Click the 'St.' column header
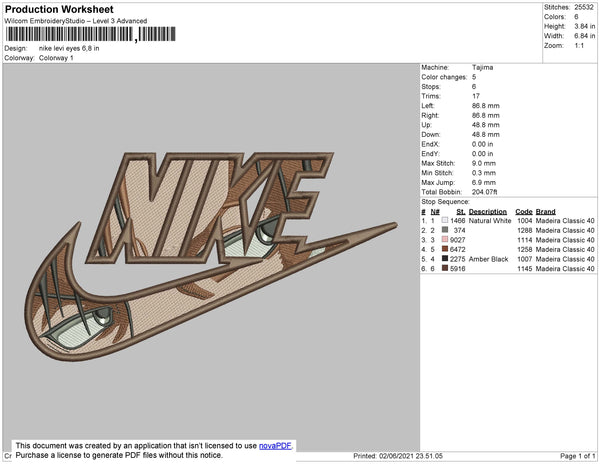Image resolution: width=600 pixels, height=464 pixels. (x=461, y=212)
